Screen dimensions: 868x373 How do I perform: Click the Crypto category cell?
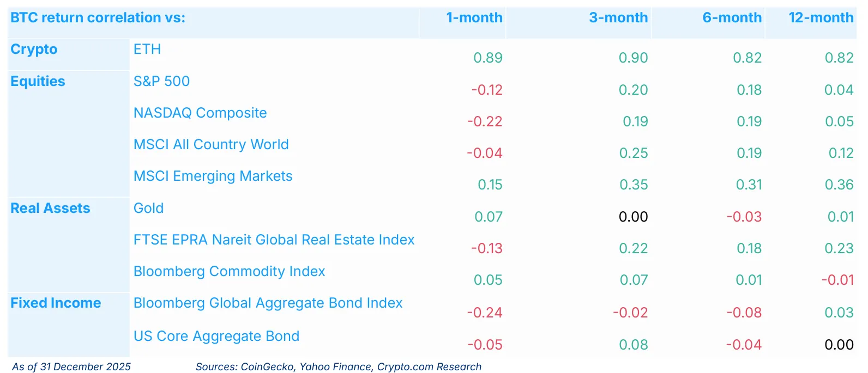pos(34,50)
